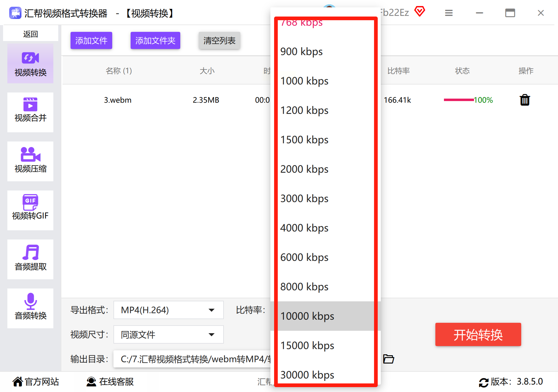Open the 视频转换 sidebar tool
The height and width of the screenshot is (392, 558).
pyautogui.click(x=30, y=64)
